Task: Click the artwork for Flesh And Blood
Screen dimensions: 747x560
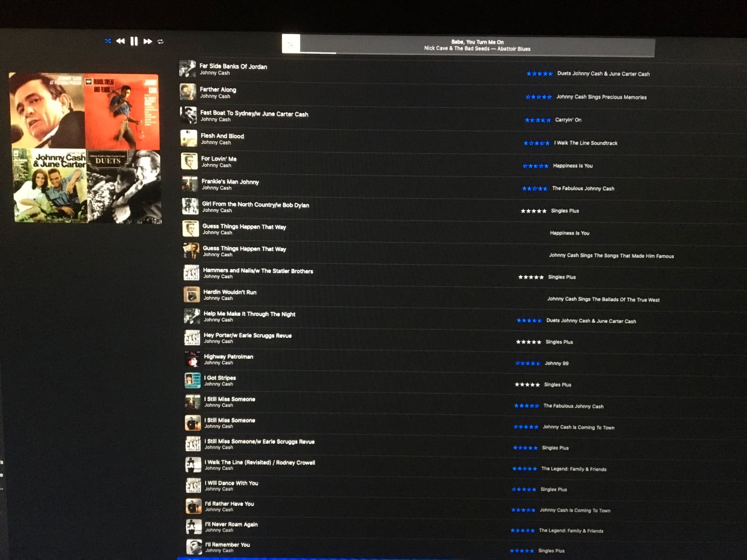Action: coord(189,138)
